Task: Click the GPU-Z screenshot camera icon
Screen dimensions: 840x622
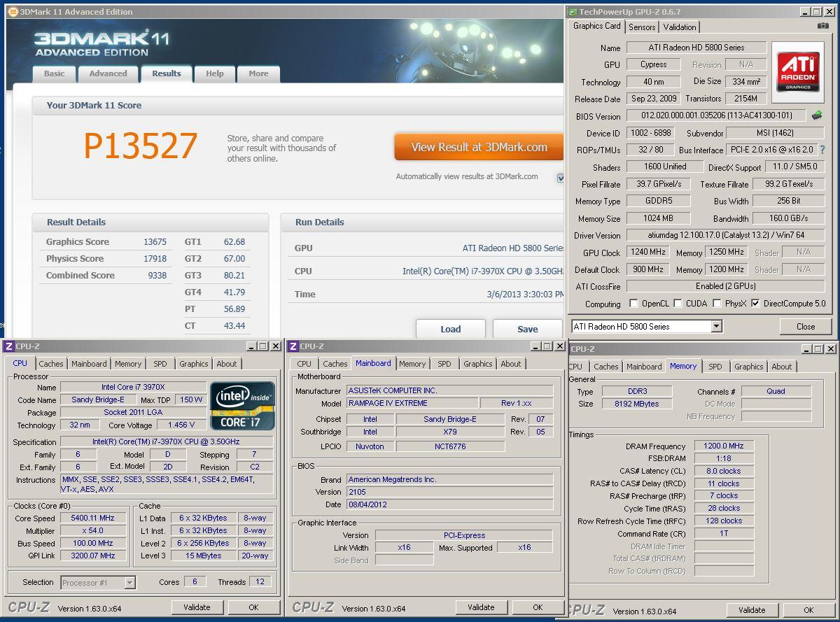Action: pyautogui.click(x=822, y=26)
